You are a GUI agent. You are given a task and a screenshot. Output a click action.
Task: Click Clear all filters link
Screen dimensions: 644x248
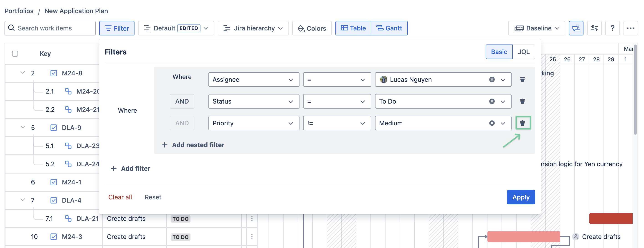pos(120,197)
